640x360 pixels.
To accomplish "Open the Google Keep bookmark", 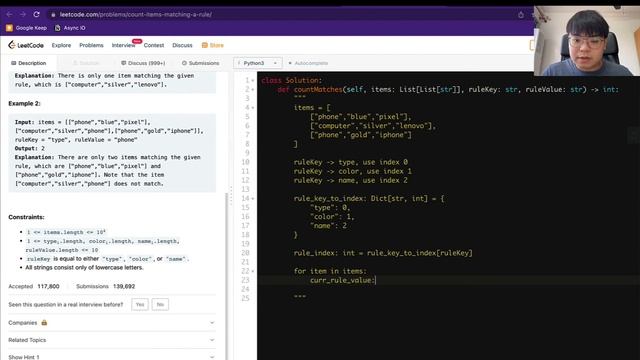I will tap(27, 28).
